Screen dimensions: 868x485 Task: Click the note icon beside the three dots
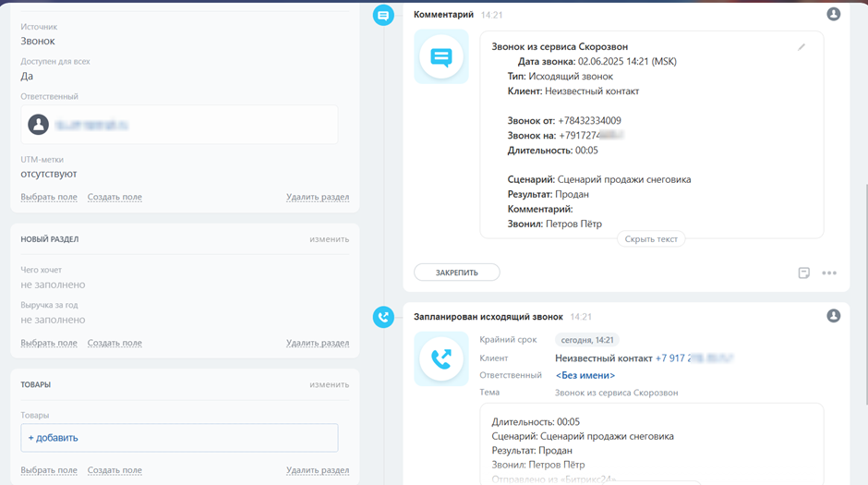pyautogui.click(x=804, y=273)
